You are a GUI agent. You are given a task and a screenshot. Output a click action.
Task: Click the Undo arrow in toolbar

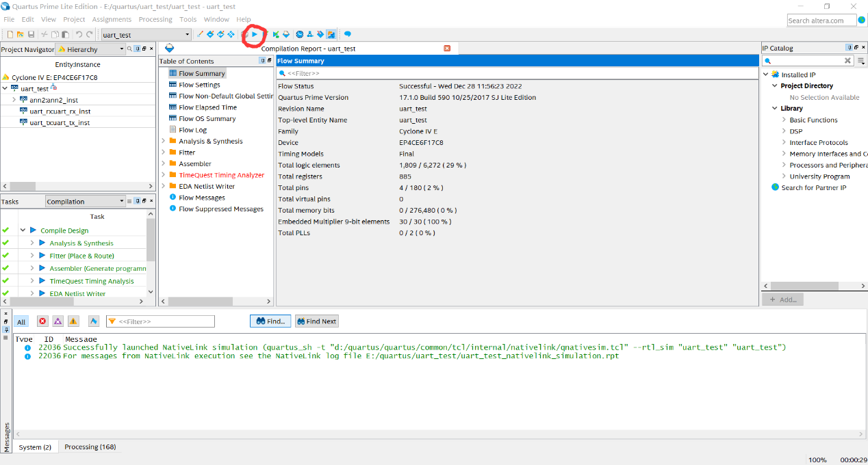79,34
